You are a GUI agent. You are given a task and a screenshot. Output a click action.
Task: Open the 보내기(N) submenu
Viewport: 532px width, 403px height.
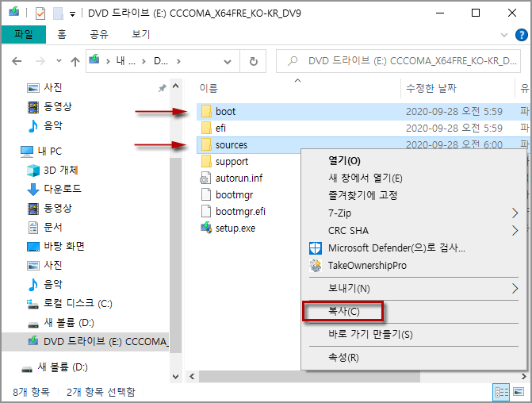pyautogui.click(x=413, y=289)
